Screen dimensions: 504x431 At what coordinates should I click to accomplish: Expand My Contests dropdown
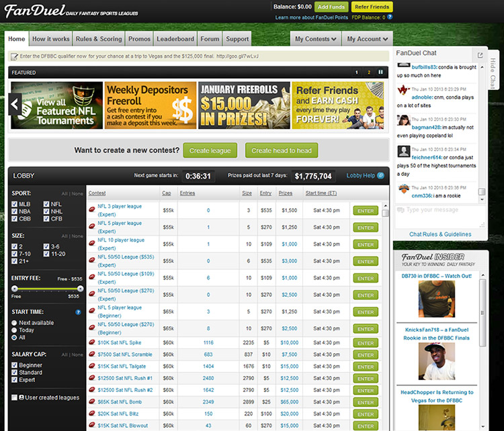coord(315,39)
